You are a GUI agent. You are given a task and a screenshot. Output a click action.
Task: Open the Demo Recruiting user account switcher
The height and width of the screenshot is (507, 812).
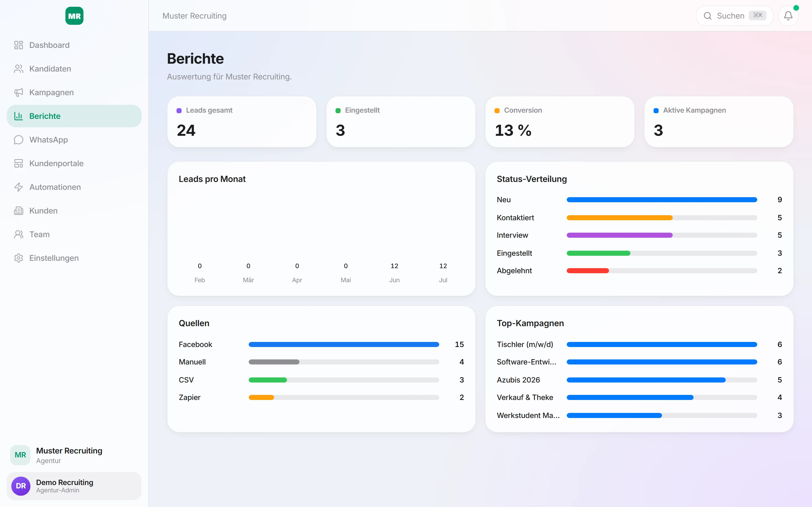point(74,486)
